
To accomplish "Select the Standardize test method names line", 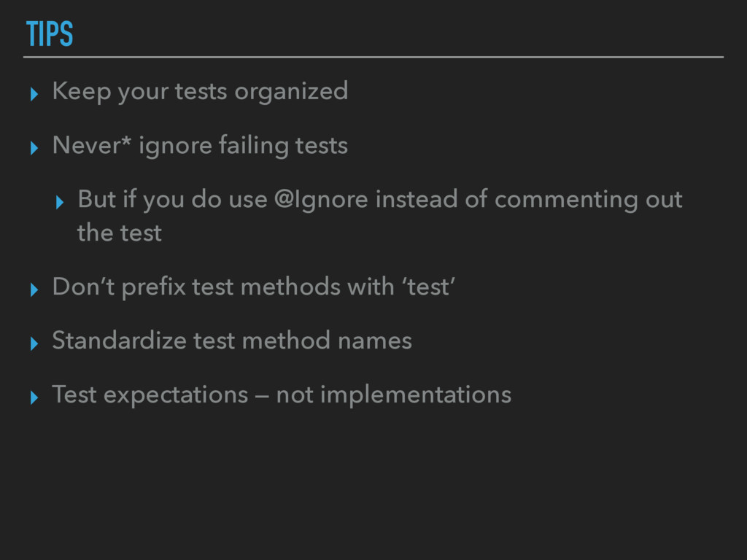I will coord(232,341).
